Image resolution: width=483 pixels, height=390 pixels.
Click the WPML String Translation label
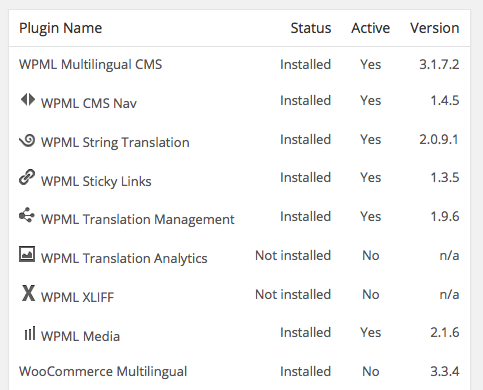pos(115,142)
